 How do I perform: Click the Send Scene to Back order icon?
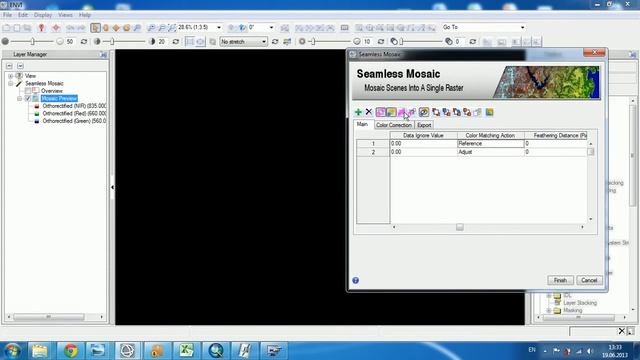pos(467,112)
